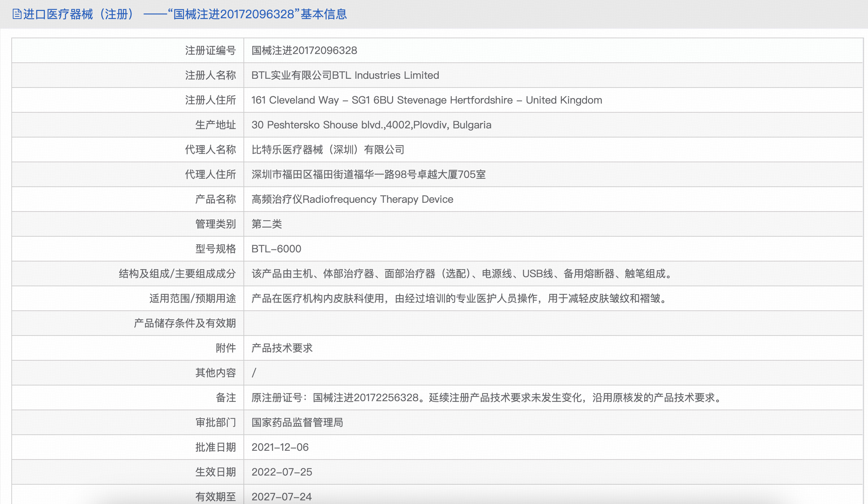The image size is (868, 504).
Task: Select the BTL Industries Limited company name text
Action: click(x=345, y=75)
